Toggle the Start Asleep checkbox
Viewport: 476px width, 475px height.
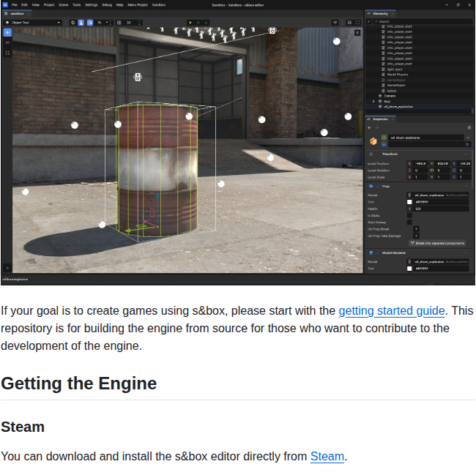pyautogui.click(x=409, y=222)
